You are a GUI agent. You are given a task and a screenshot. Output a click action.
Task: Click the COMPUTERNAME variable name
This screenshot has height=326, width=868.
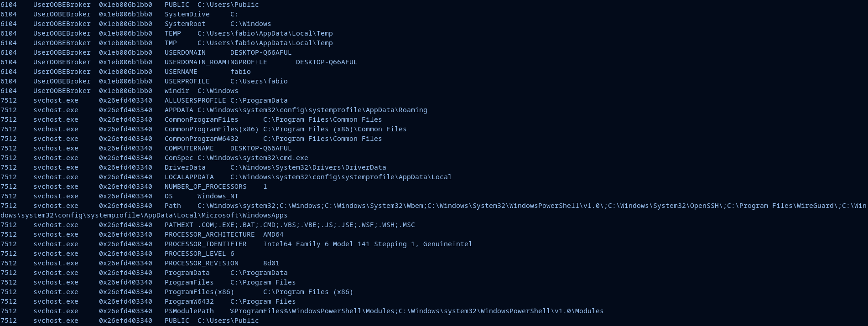click(189, 148)
